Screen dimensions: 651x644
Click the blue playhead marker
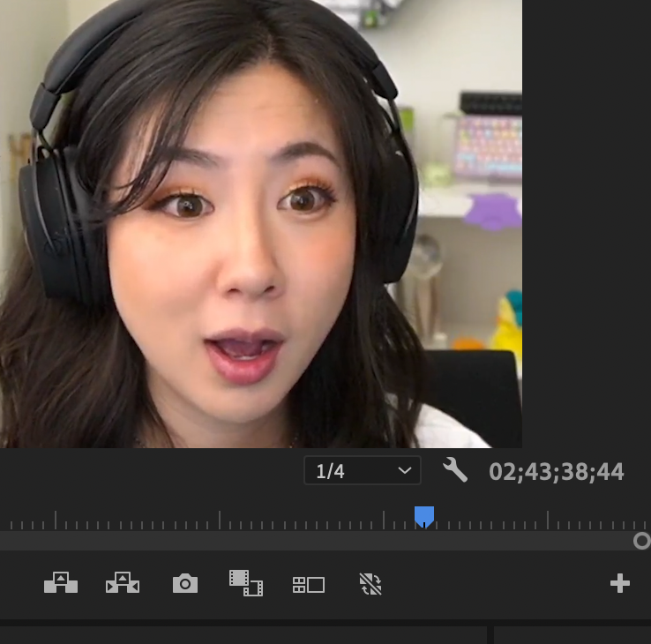[424, 517]
